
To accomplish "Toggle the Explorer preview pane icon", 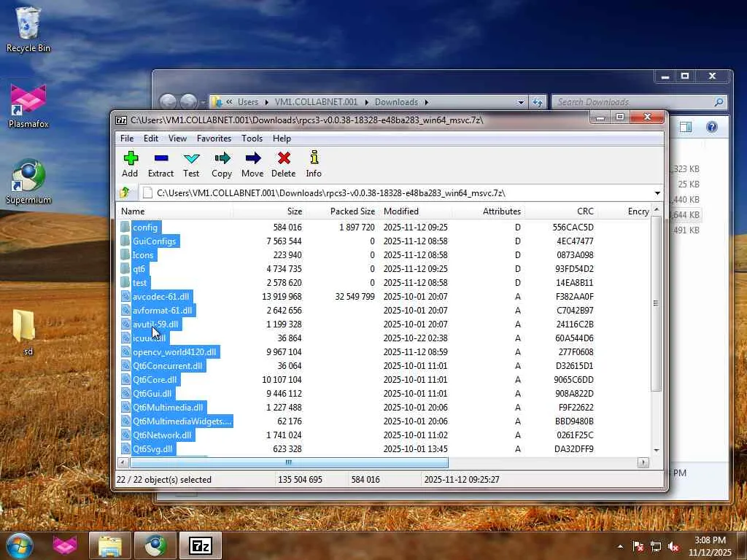I will 686,127.
